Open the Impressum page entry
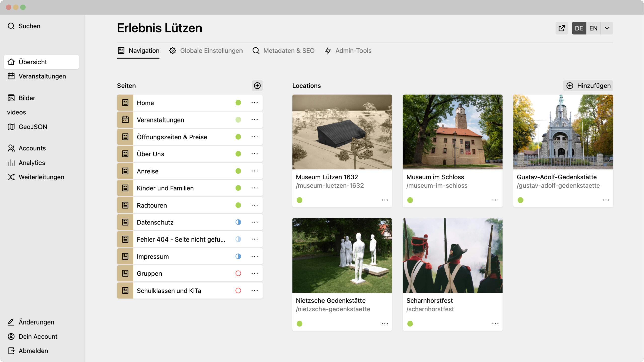644x362 pixels. click(152, 256)
